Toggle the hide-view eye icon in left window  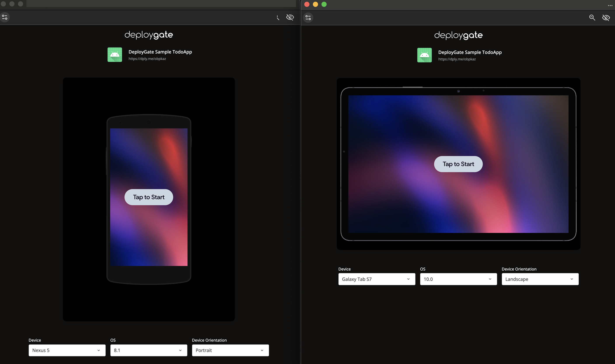pyautogui.click(x=290, y=17)
